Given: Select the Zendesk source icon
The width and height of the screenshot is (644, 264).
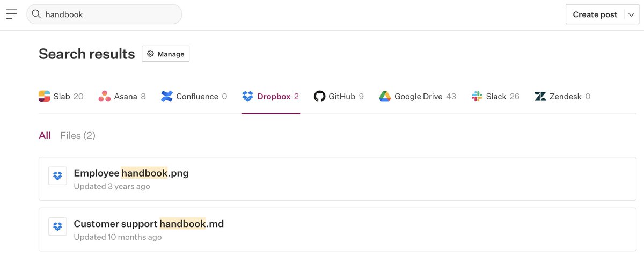Looking at the screenshot, I should [540, 97].
